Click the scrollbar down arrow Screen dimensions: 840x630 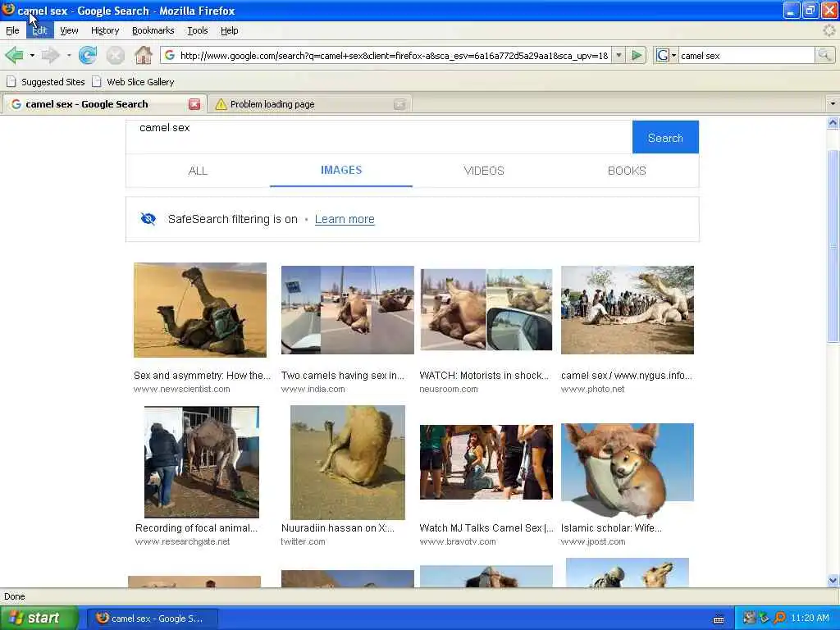coord(833,580)
